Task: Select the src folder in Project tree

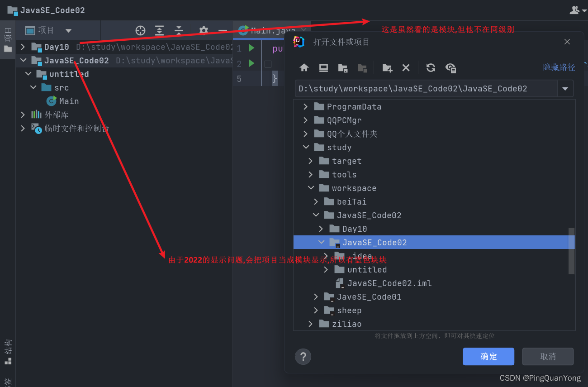Action: pos(55,87)
